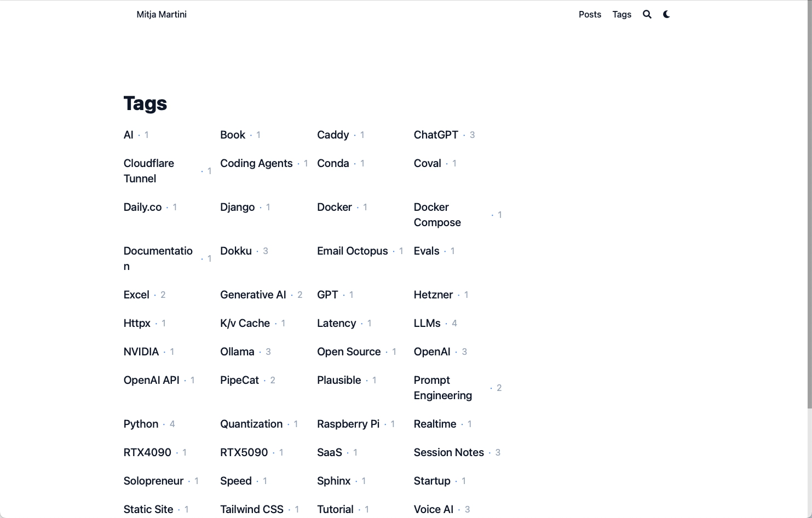Open the Posts menu item
The width and height of the screenshot is (812, 518).
[x=590, y=15]
